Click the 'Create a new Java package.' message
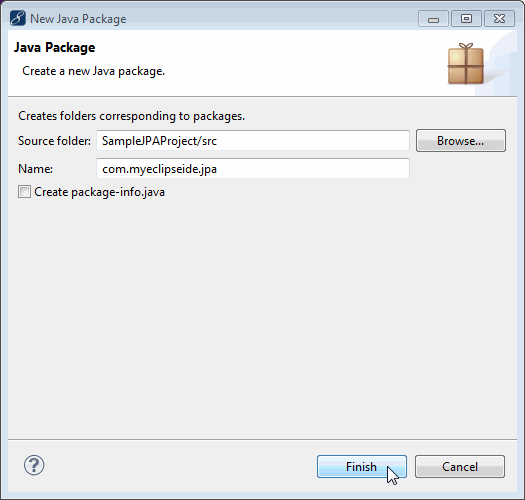This screenshot has width=525, height=500. 93,71
